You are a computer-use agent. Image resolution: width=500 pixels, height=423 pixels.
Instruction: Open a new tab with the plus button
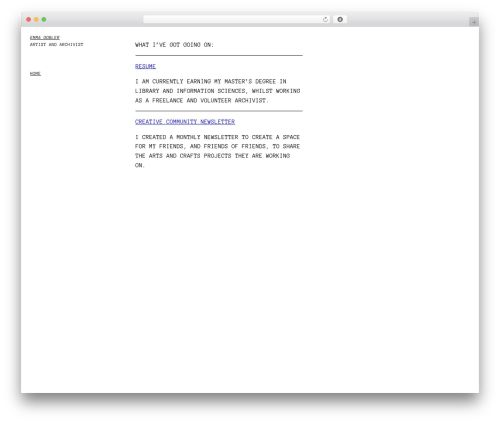(474, 22)
